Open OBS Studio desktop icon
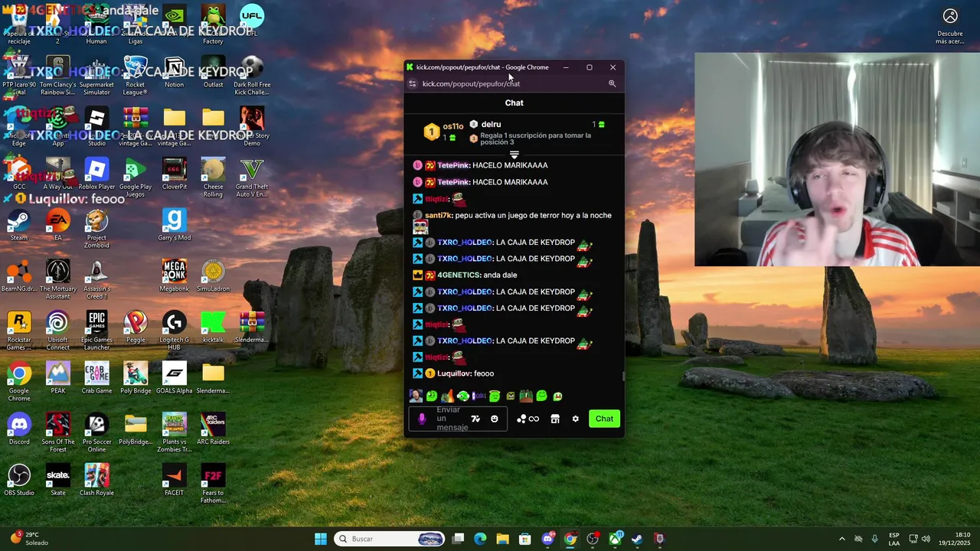 pyautogui.click(x=19, y=481)
